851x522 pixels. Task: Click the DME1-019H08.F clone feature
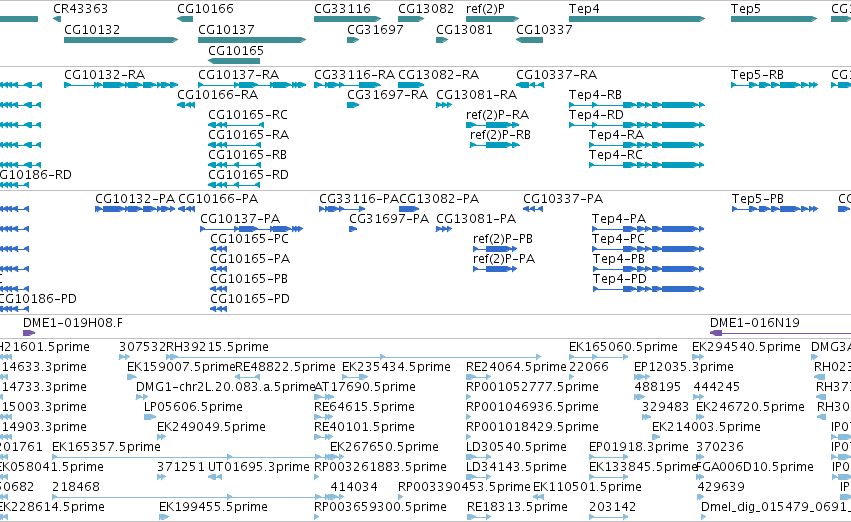pos(29,333)
